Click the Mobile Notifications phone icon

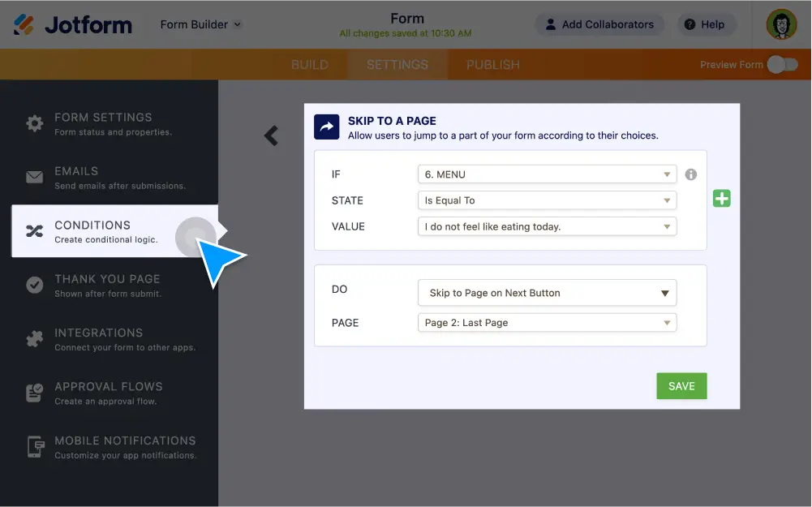[34, 447]
